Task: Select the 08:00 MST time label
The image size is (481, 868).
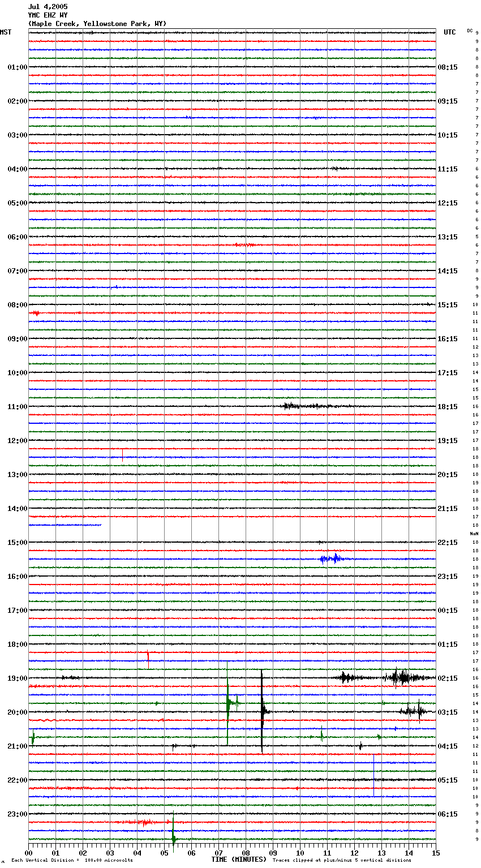Action: (x=18, y=305)
